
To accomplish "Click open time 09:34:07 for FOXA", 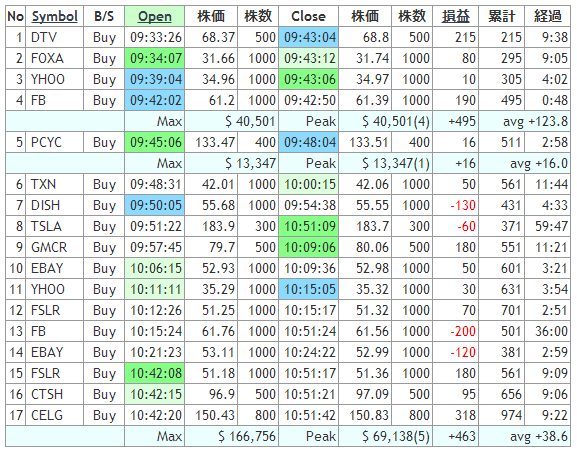I will pos(155,58).
